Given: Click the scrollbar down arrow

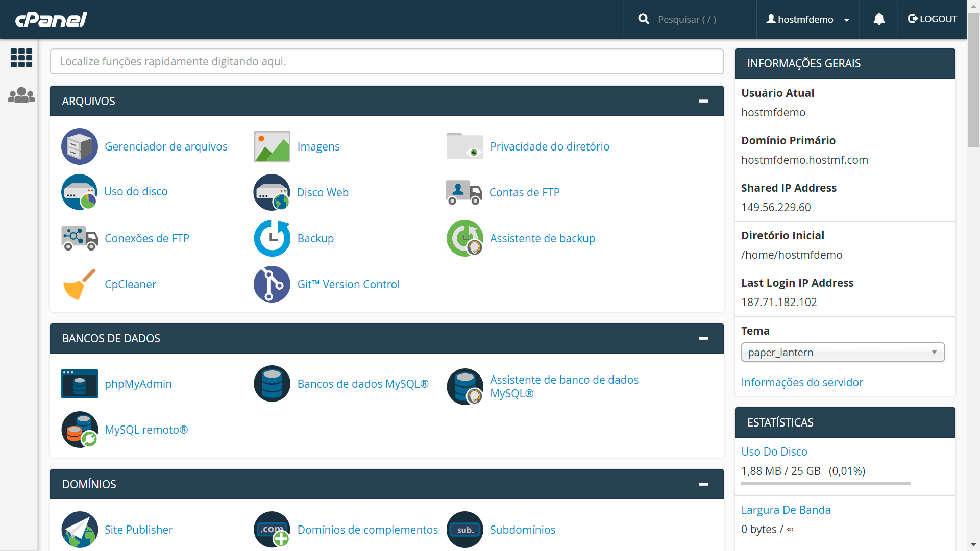Looking at the screenshot, I should tap(973, 544).
